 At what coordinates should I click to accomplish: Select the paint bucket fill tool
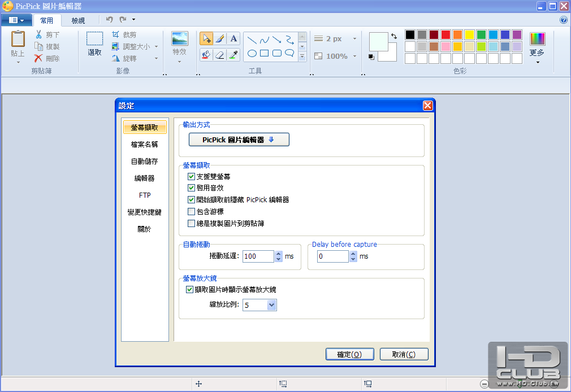coord(206,55)
